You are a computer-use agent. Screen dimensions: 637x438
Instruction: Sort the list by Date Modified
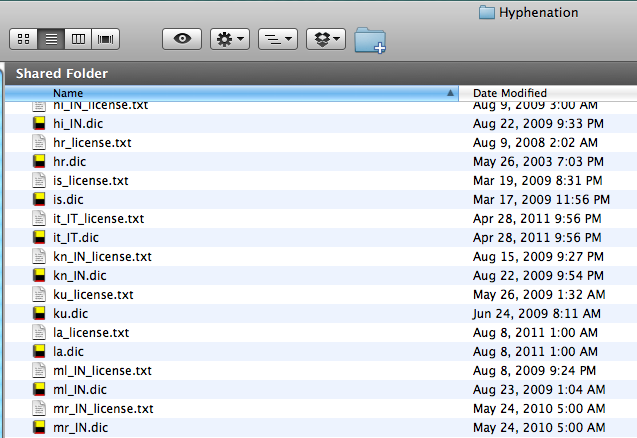click(x=510, y=93)
